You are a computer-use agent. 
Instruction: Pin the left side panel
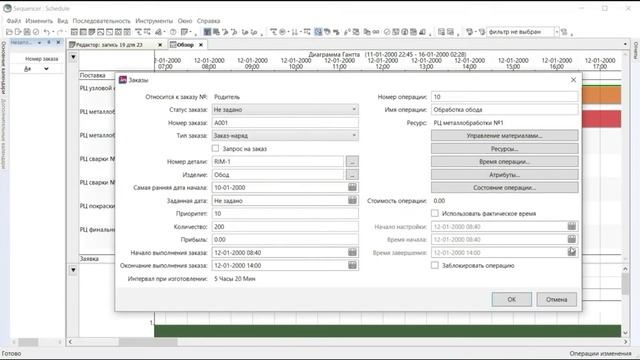tap(49, 42)
